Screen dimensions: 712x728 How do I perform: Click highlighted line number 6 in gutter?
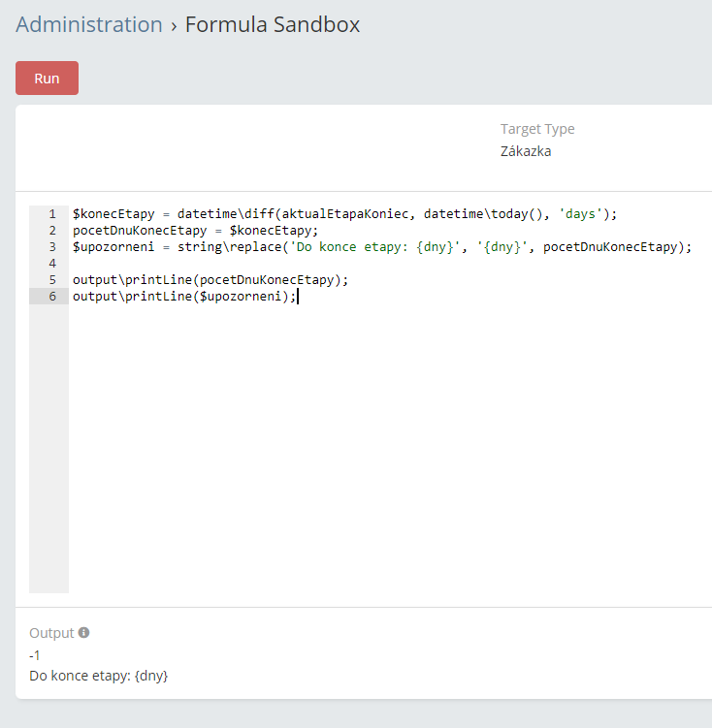pyautogui.click(x=52, y=297)
